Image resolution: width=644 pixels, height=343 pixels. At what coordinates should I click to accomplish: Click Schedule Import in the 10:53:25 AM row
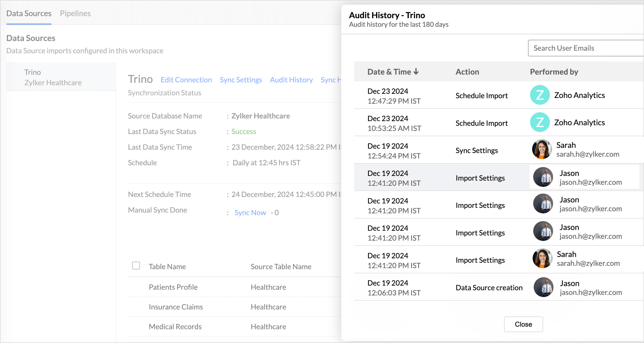pyautogui.click(x=482, y=123)
